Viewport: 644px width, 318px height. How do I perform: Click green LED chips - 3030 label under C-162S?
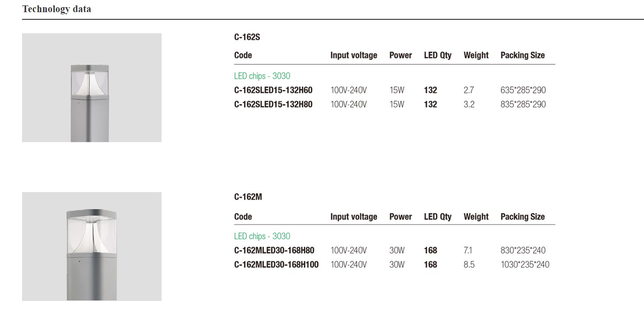(x=262, y=76)
